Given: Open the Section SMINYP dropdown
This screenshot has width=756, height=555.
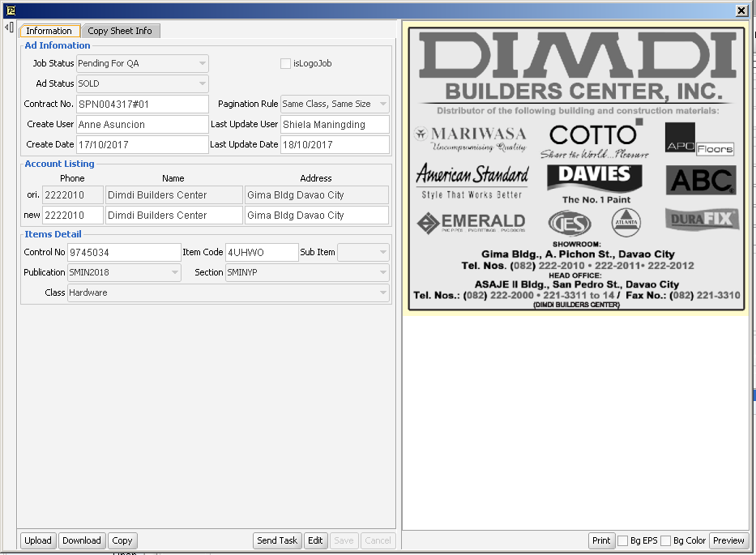Looking at the screenshot, I should tap(307, 272).
